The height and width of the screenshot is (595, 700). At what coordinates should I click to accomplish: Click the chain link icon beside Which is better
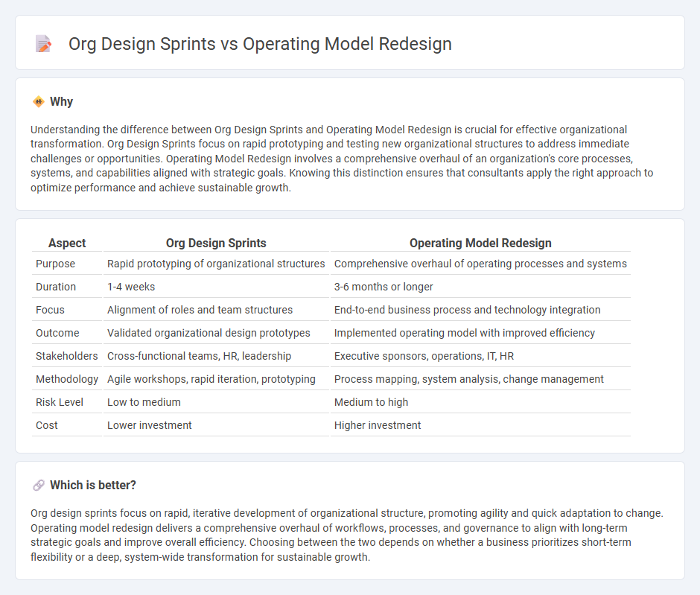[36, 485]
